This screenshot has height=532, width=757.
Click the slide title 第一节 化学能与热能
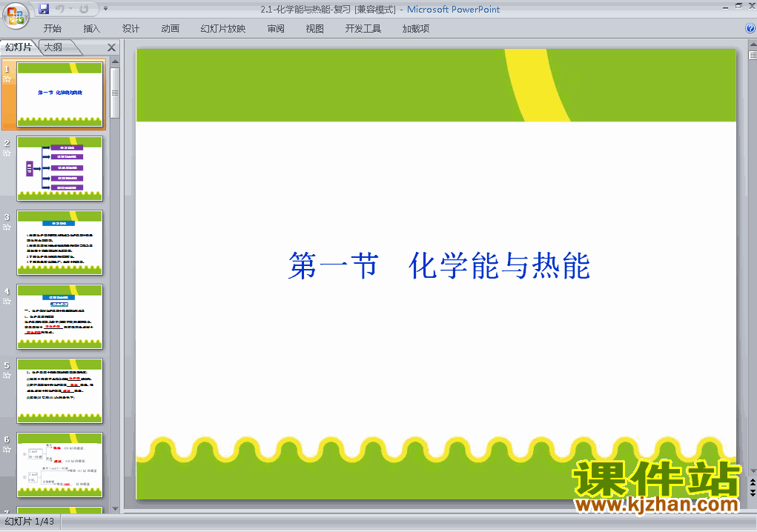(439, 265)
